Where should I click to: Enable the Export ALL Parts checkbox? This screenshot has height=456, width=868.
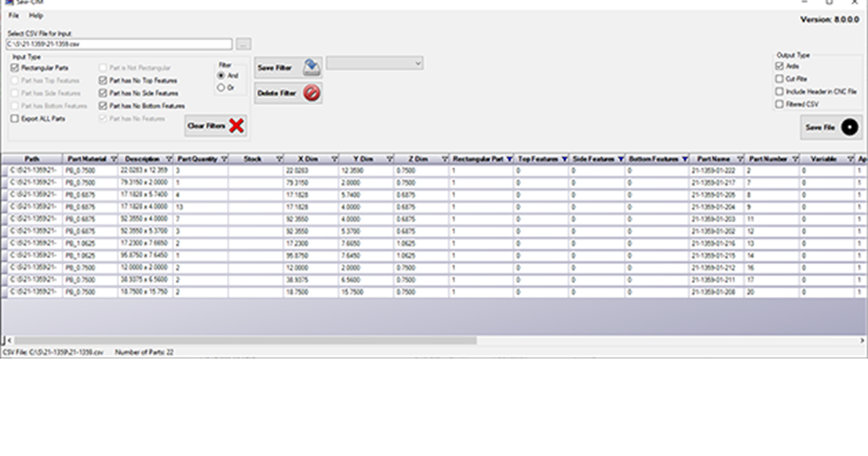click(14, 118)
